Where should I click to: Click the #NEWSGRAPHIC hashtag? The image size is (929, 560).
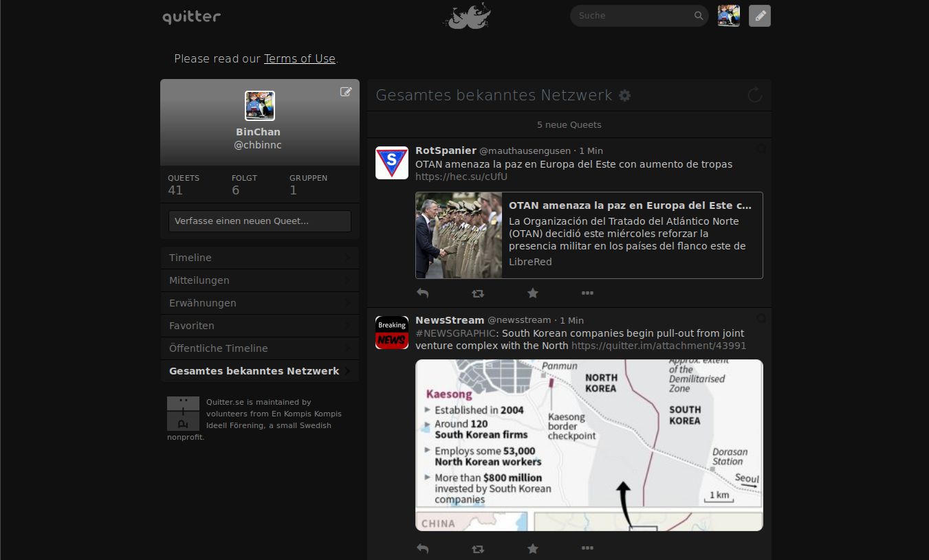[456, 333]
